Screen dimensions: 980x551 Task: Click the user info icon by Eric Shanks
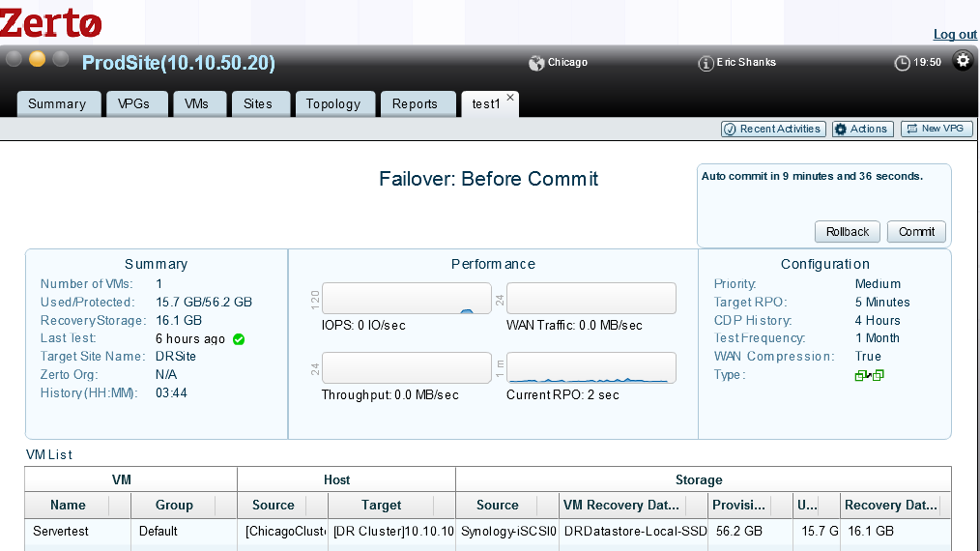click(706, 63)
